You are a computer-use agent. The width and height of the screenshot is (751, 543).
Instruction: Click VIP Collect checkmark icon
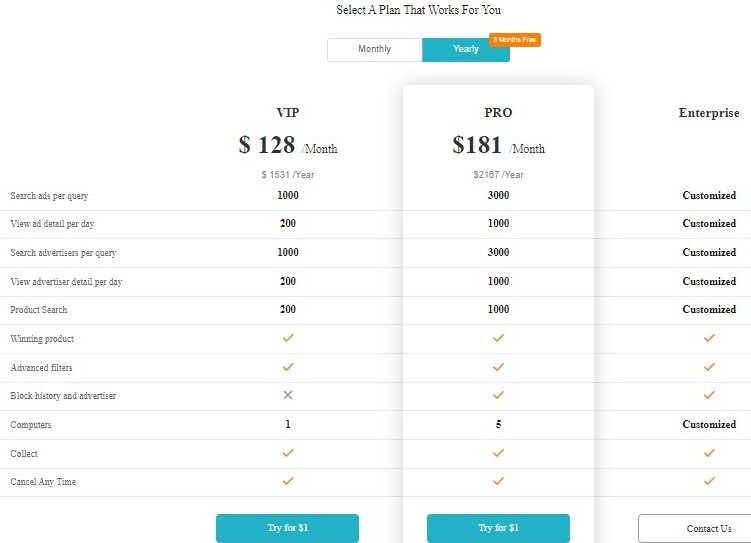[288, 453]
